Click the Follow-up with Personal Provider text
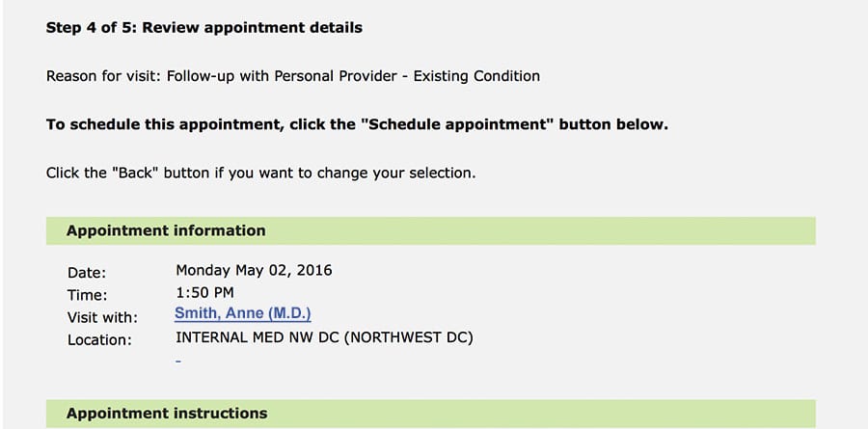868x429 pixels. 283,76
